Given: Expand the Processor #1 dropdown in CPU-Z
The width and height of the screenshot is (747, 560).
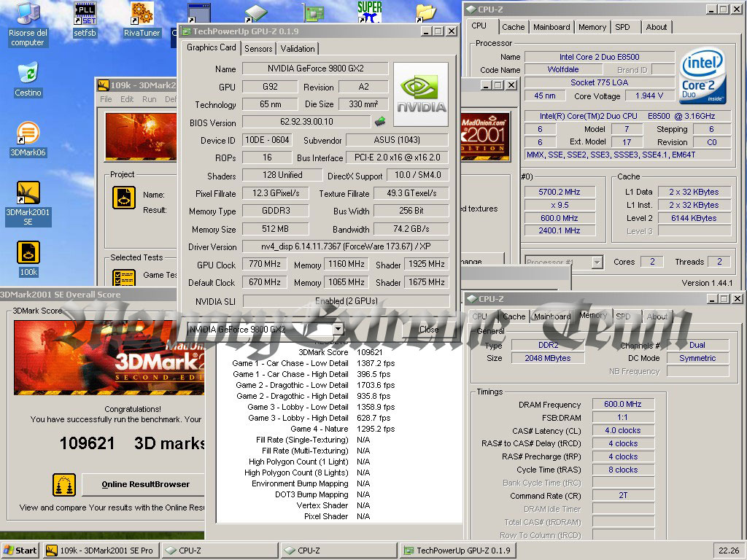Looking at the screenshot, I should pos(597,262).
